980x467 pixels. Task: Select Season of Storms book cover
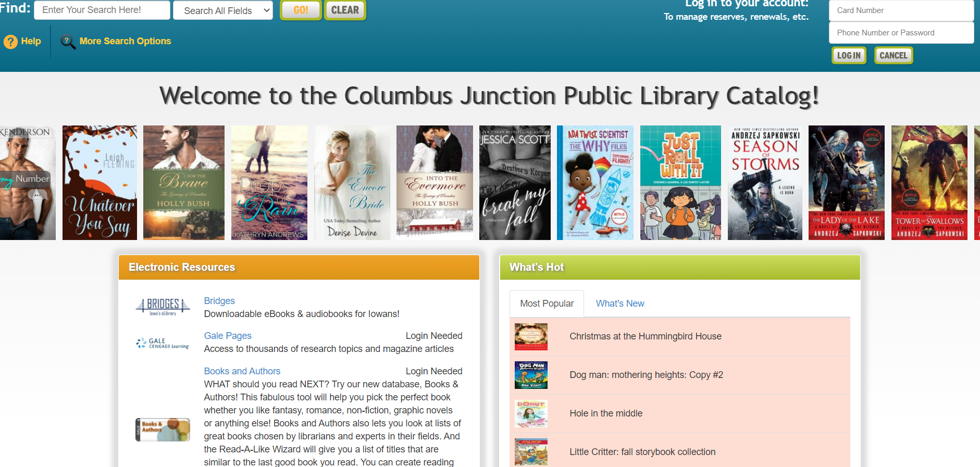pyautogui.click(x=765, y=183)
